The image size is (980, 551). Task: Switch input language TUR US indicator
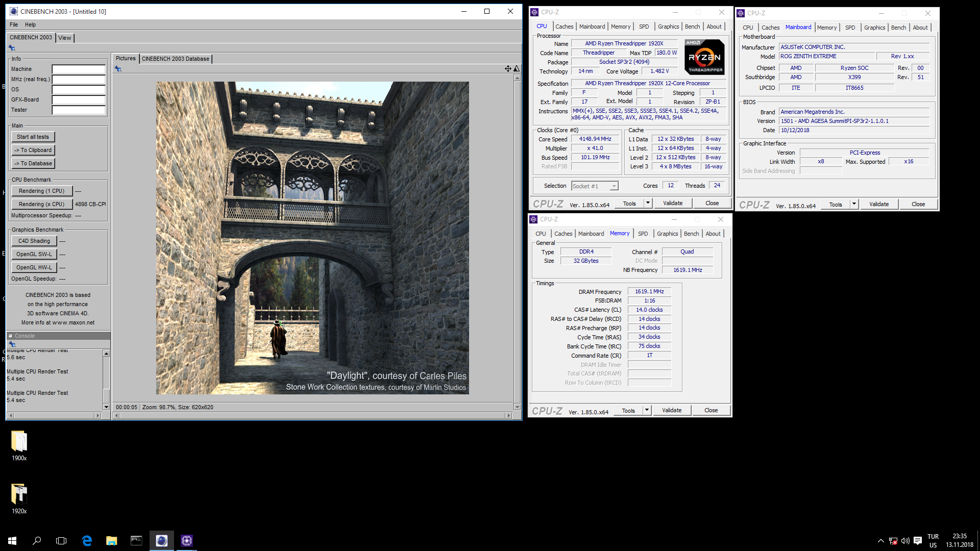tap(933, 541)
